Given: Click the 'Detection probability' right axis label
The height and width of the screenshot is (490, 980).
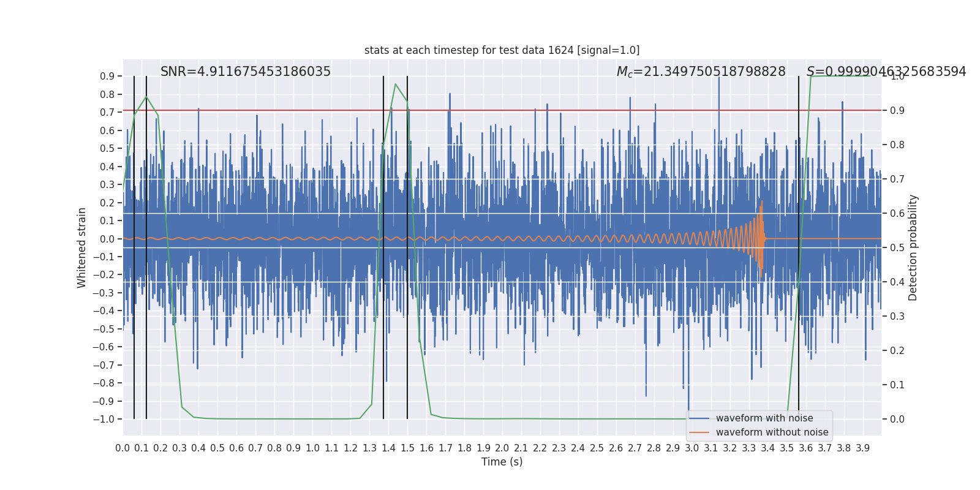Looking at the screenshot, I should click(x=913, y=247).
